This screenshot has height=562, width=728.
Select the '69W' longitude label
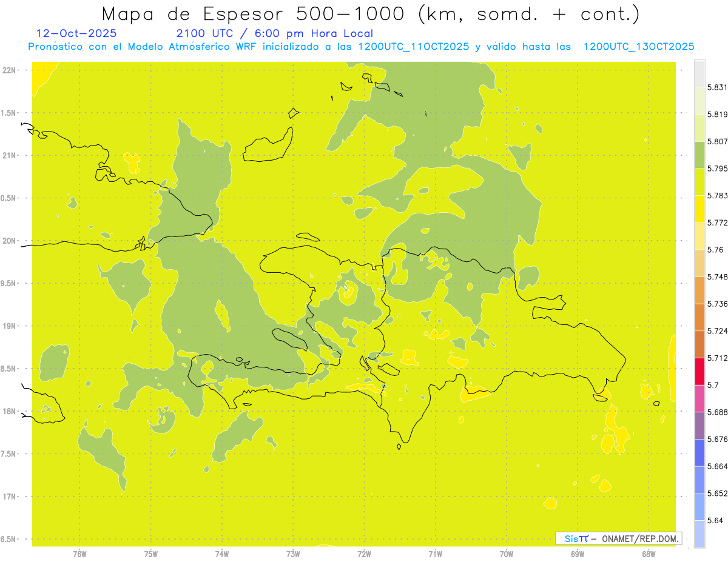click(x=578, y=554)
